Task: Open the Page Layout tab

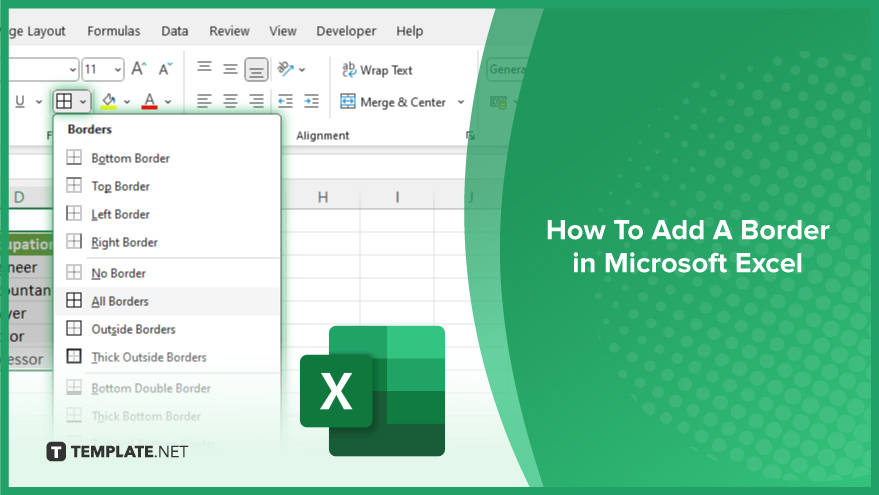Action: 37,31
